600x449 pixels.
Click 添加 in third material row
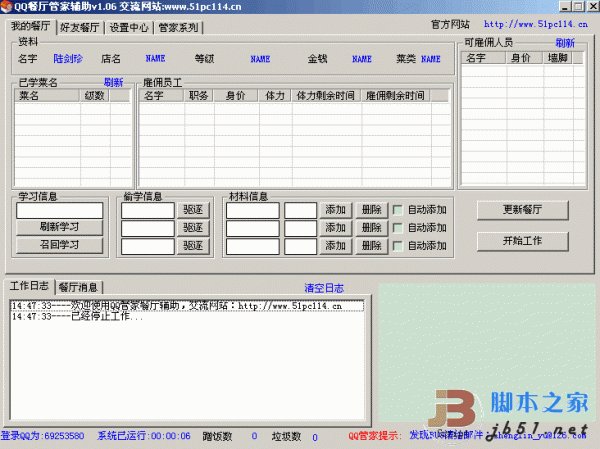[x=336, y=246]
